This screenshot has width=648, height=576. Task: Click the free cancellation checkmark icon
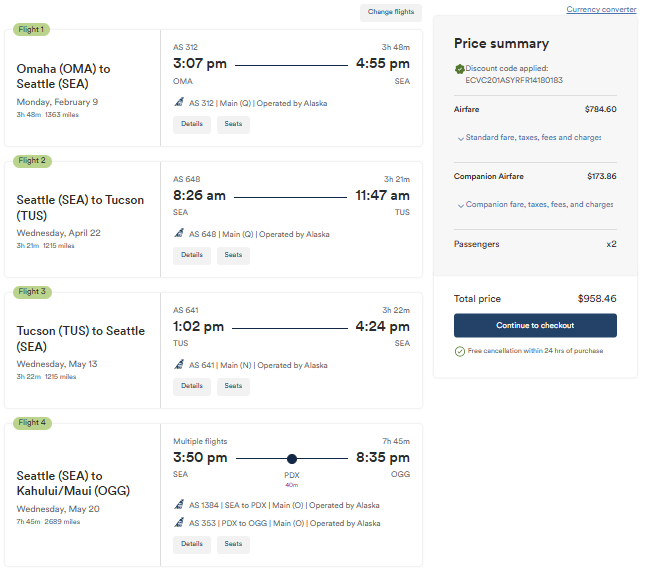pyautogui.click(x=460, y=351)
